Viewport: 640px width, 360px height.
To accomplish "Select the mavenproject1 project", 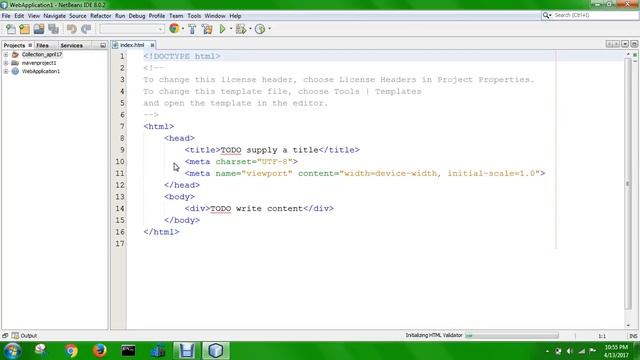I will click(39, 63).
